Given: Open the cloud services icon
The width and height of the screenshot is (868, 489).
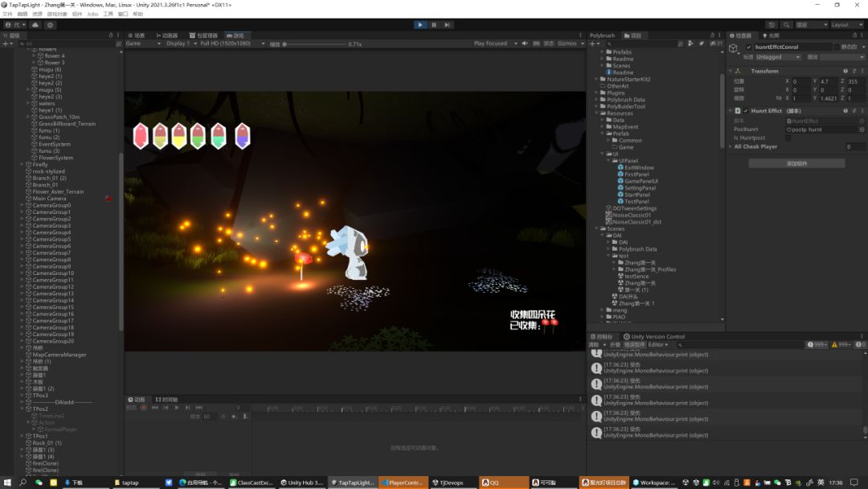Looking at the screenshot, I should click(x=35, y=25).
